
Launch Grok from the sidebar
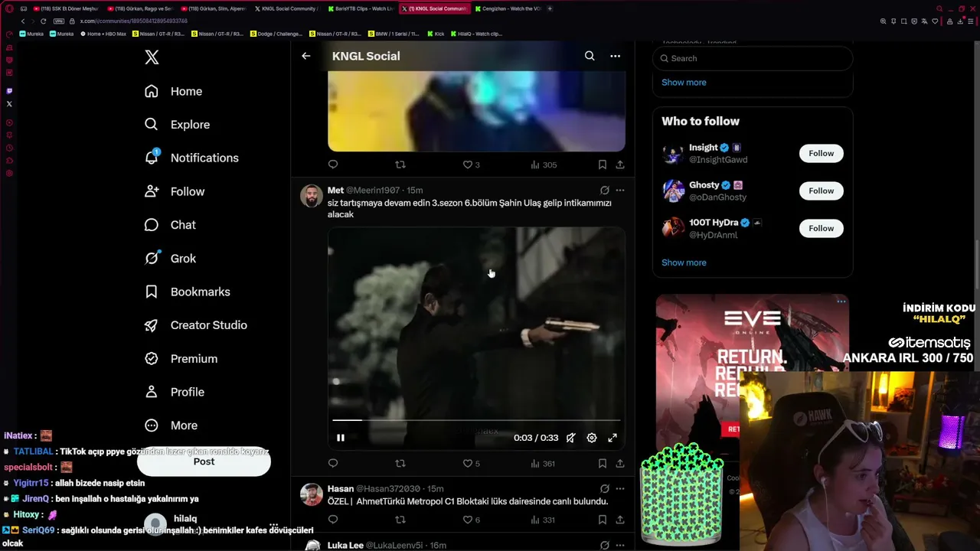tap(170, 259)
